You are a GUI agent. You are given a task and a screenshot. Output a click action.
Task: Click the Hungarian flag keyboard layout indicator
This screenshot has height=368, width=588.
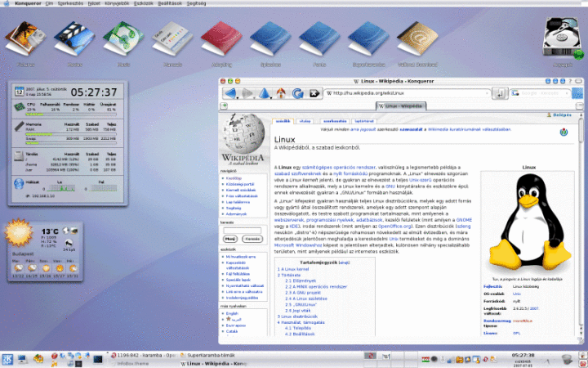(425, 359)
